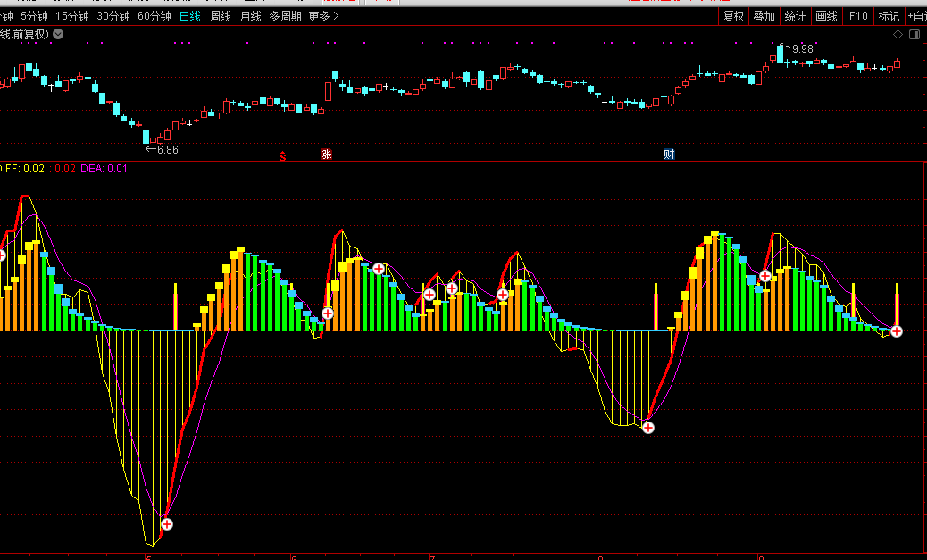
Task: Click the 9.98 high price label
Action: click(802, 49)
